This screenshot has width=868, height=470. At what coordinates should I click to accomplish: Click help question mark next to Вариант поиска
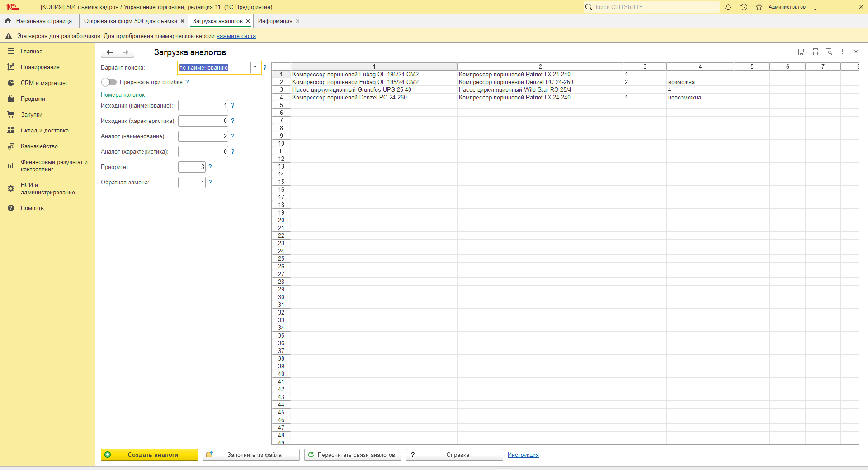(265, 67)
